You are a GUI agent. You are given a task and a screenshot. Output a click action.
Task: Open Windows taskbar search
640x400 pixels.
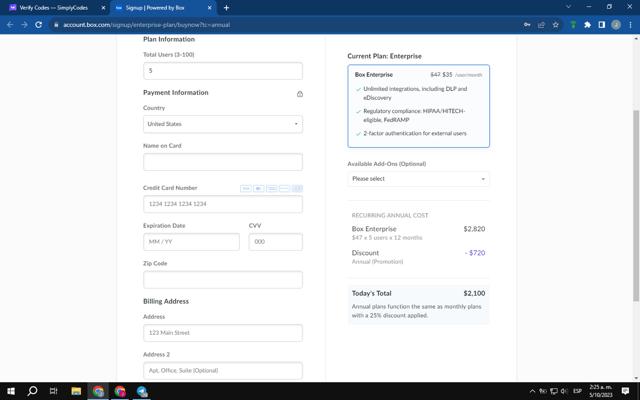pos(32,391)
